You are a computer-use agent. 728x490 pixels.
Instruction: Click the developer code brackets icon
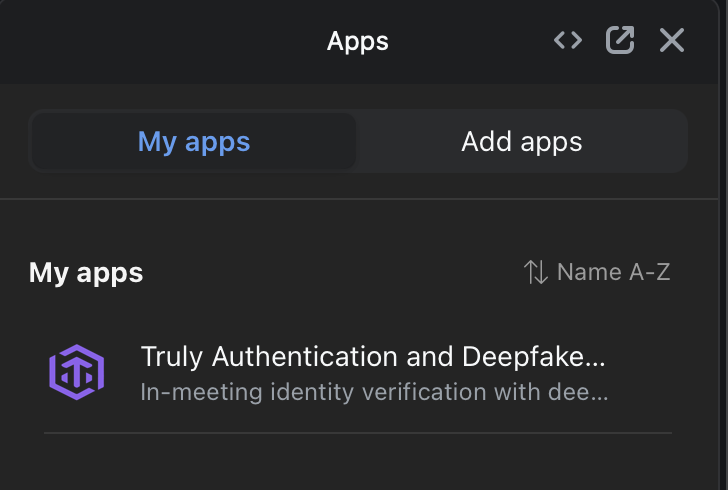click(x=568, y=41)
